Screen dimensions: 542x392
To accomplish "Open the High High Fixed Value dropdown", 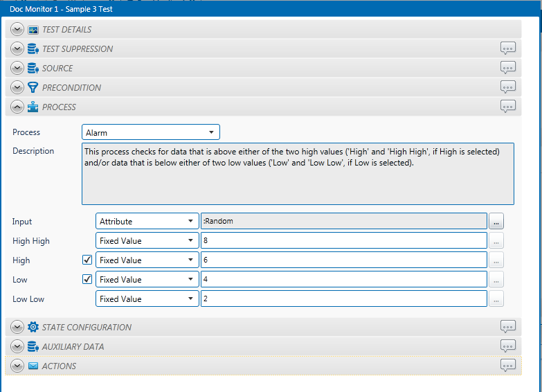I will (x=147, y=241).
